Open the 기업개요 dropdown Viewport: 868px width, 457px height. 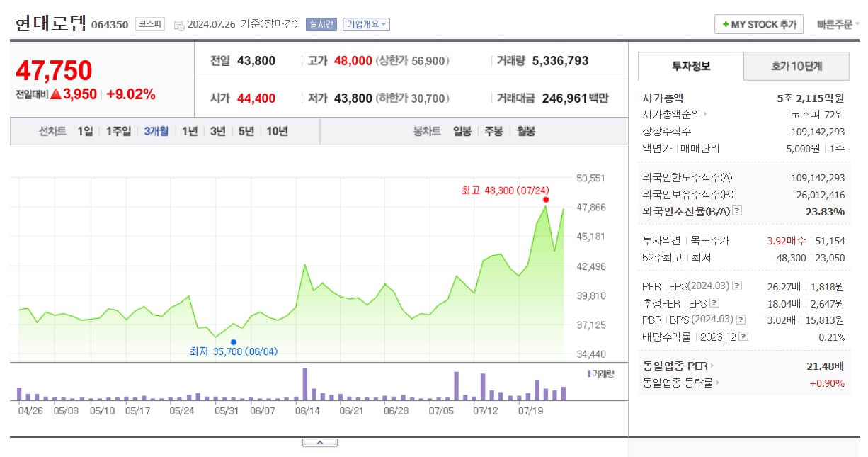[x=366, y=24]
